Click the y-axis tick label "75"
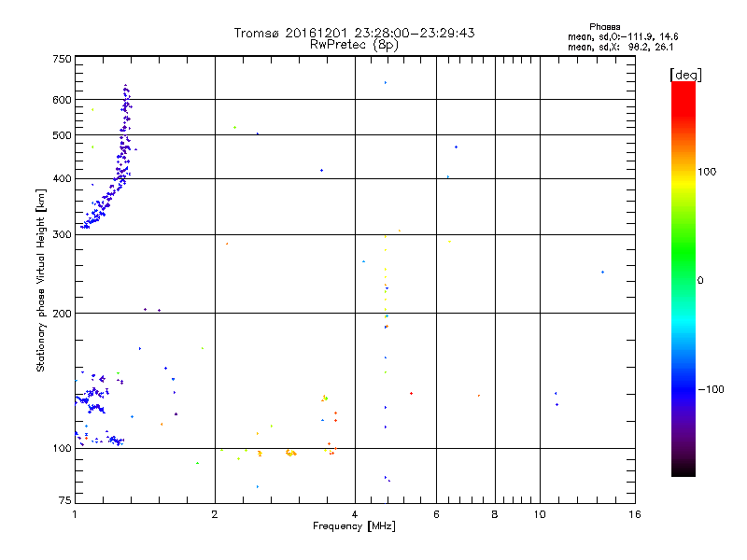Image resolution: width=747 pixels, height=560 pixels. click(65, 500)
